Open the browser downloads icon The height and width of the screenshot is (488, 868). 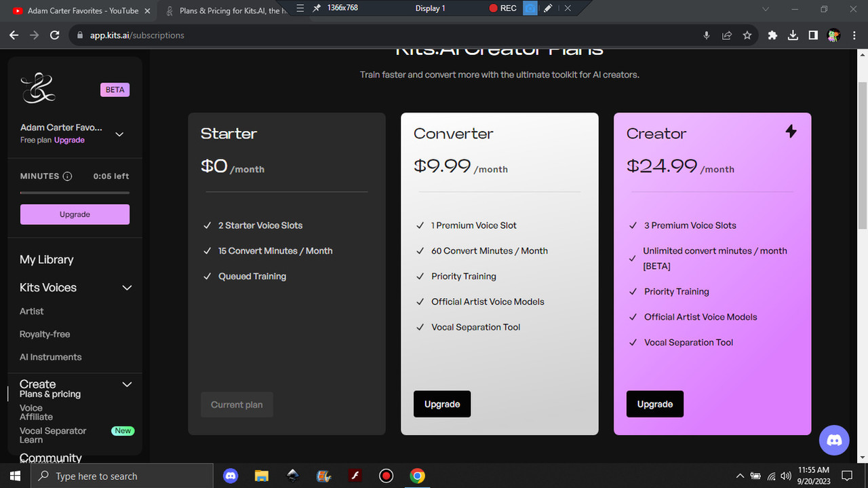(x=793, y=35)
